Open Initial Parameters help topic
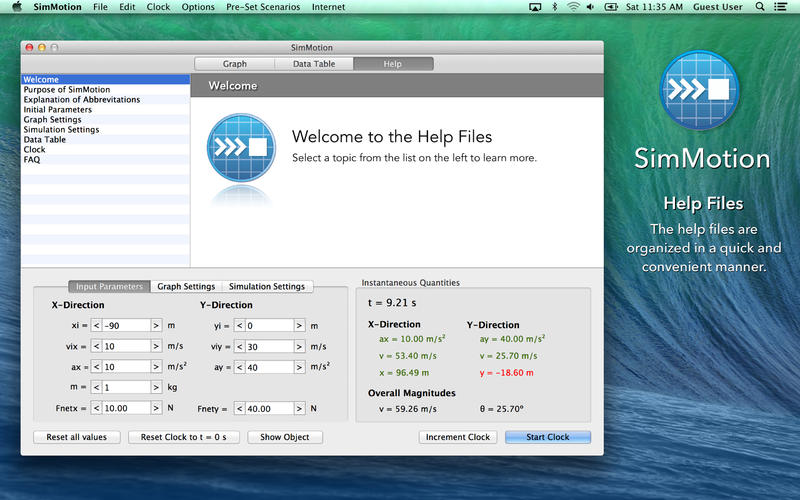The height and width of the screenshot is (500, 800). [x=106, y=109]
